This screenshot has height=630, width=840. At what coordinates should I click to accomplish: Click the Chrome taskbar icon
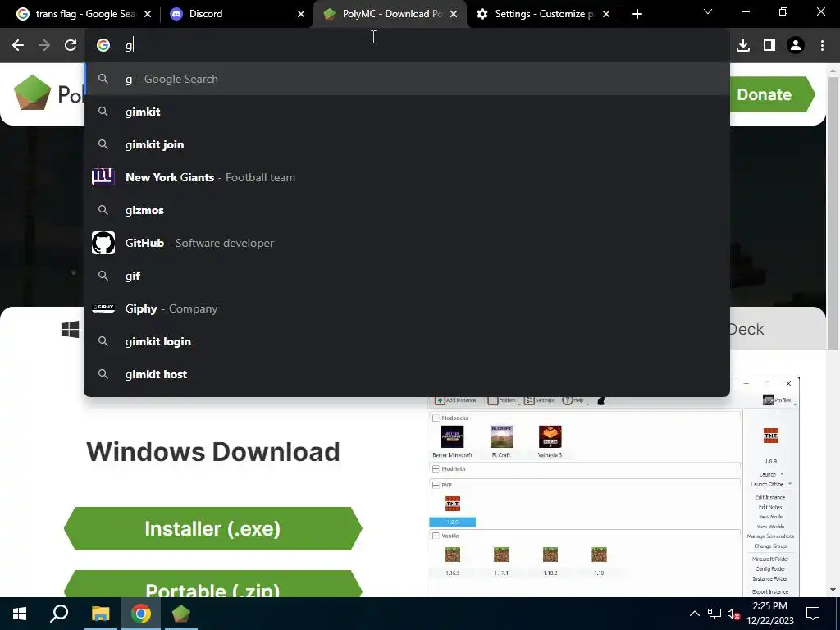click(141, 614)
